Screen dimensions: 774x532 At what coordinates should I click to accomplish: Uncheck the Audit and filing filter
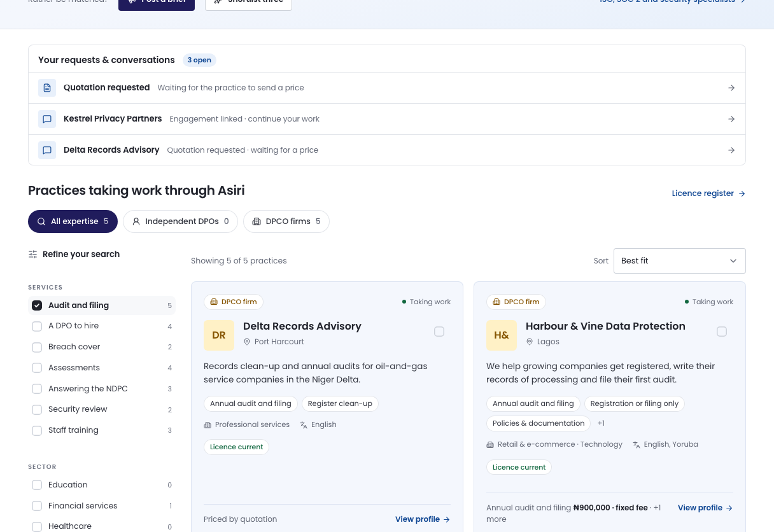tap(37, 305)
